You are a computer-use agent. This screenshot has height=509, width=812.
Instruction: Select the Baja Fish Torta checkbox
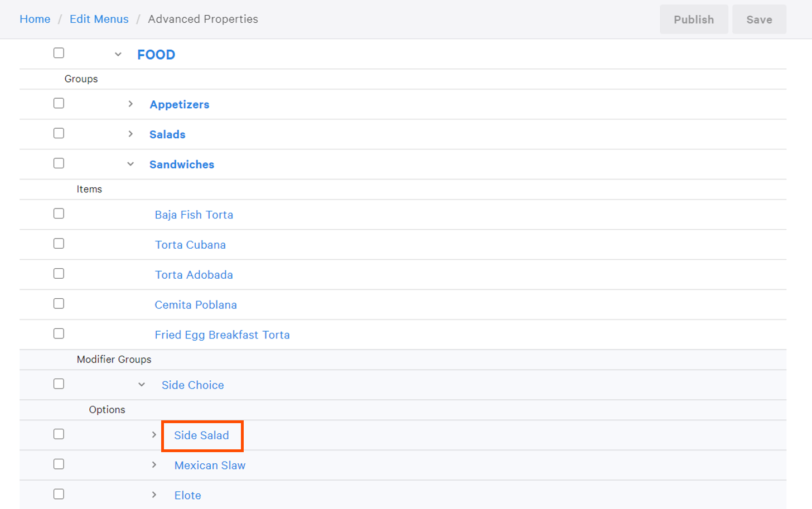[x=59, y=214]
